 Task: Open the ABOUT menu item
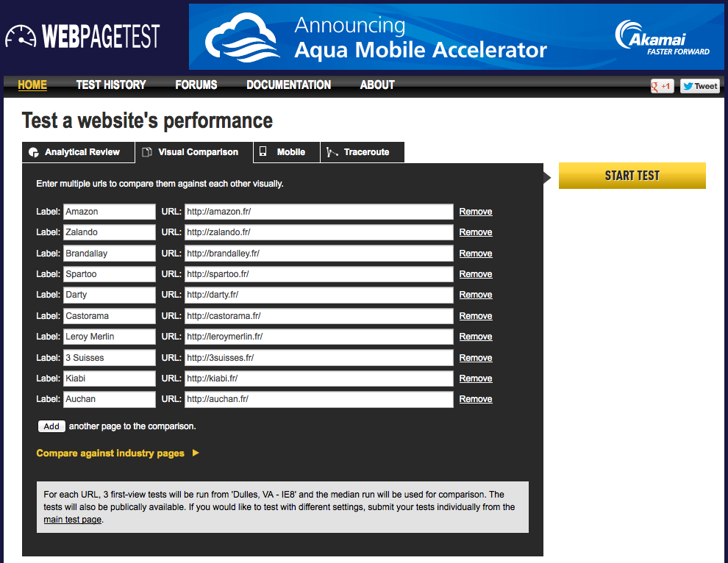point(377,85)
